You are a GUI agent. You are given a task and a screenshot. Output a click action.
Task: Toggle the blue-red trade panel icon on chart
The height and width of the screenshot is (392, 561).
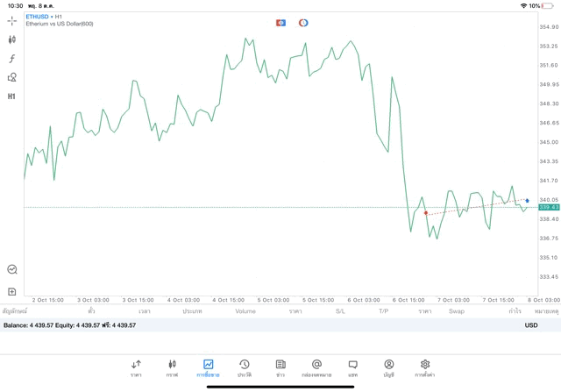pos(280,23)
